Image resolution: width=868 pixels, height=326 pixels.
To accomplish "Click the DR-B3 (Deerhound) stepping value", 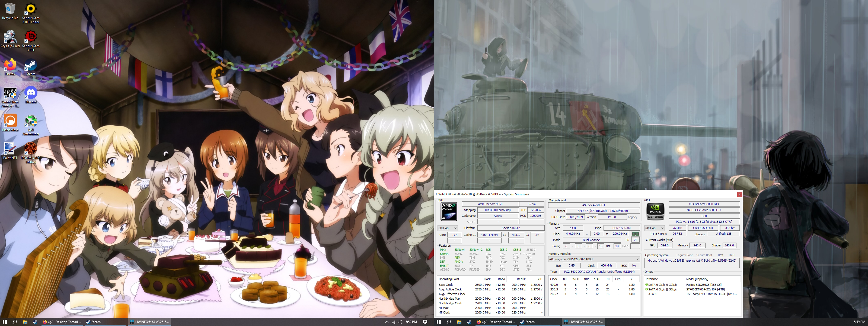I will pos(498,210).
